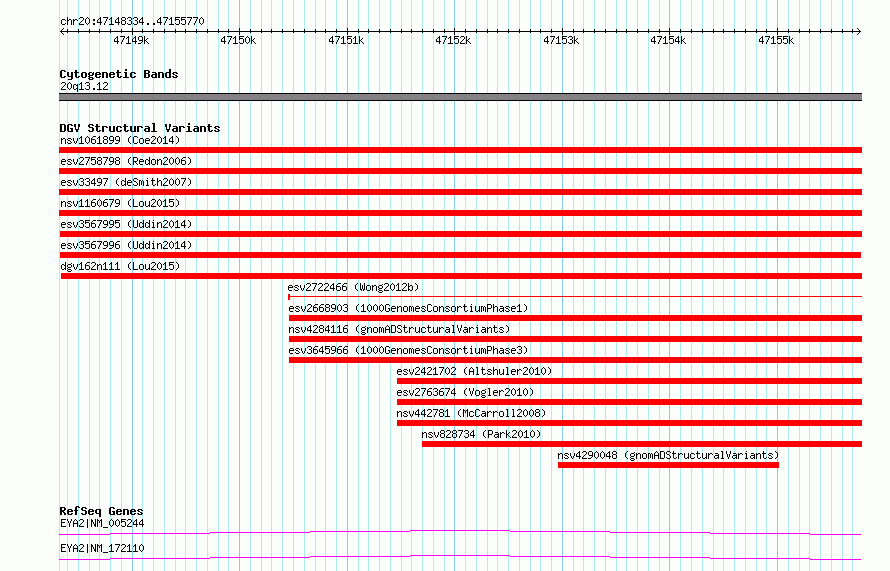Select nsv4290048 (gnomADStructuralVariants) label
This screenshot has height=571, width=890.
668,455
